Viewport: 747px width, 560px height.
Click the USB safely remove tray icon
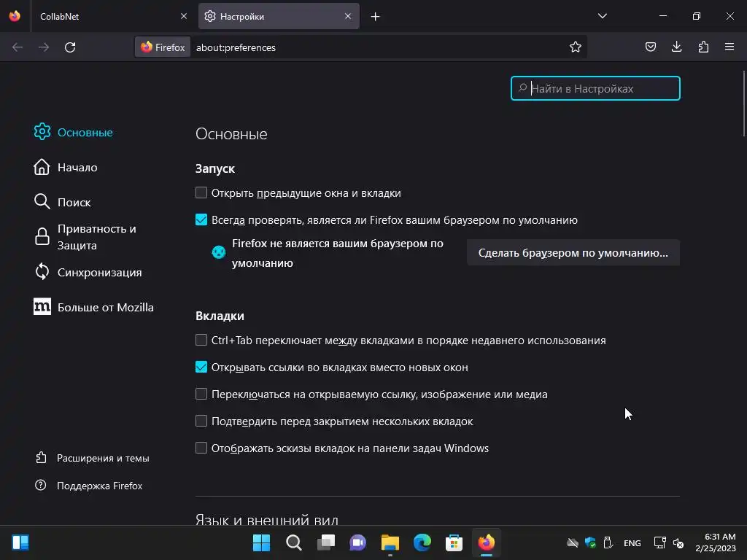608,542
